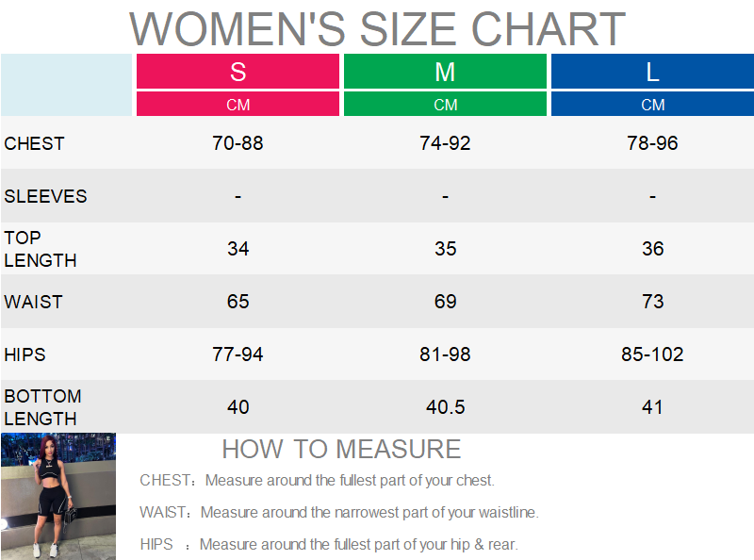Click the M chest value 74-92

[445, 143]
